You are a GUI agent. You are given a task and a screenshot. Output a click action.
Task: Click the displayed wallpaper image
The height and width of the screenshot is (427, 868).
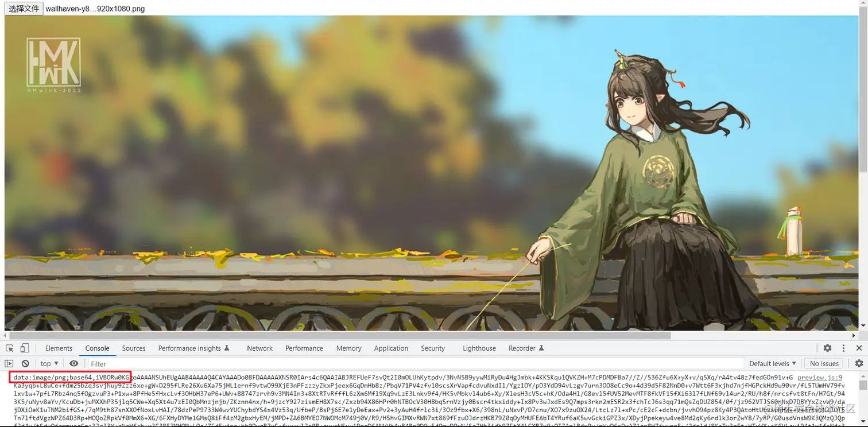click(x=432, y=173)
